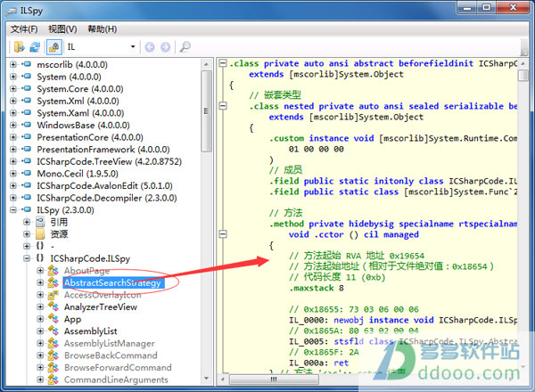Click the 资源 folder icon
Viewport: 535px width, 392px height.
pyautogui.click(x=40, y=234)
